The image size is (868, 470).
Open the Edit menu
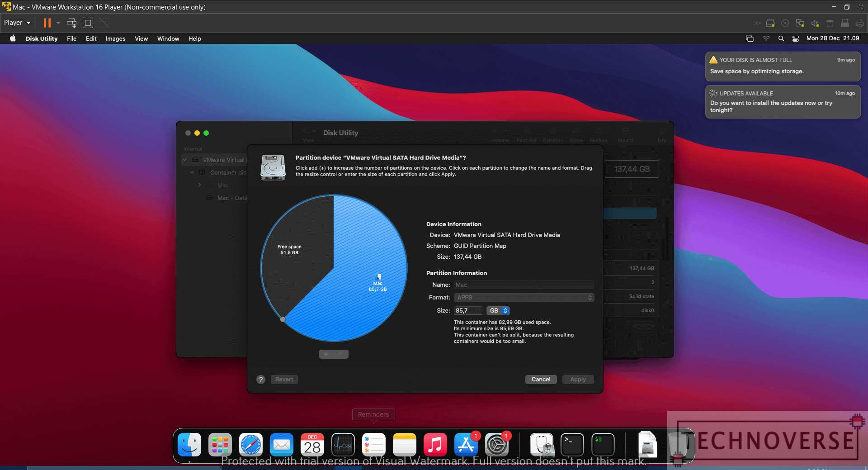91,38
